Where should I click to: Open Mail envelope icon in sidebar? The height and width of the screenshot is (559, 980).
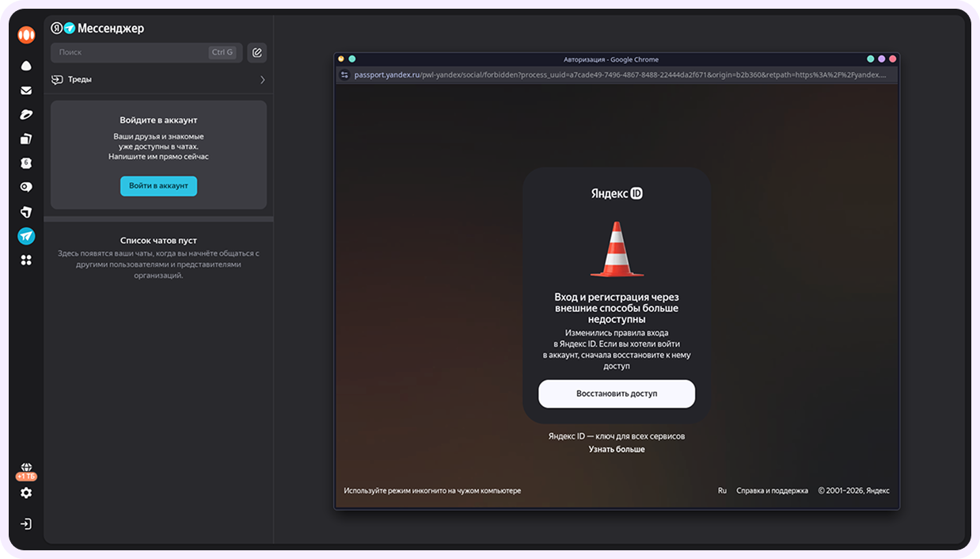coord(26,90)
